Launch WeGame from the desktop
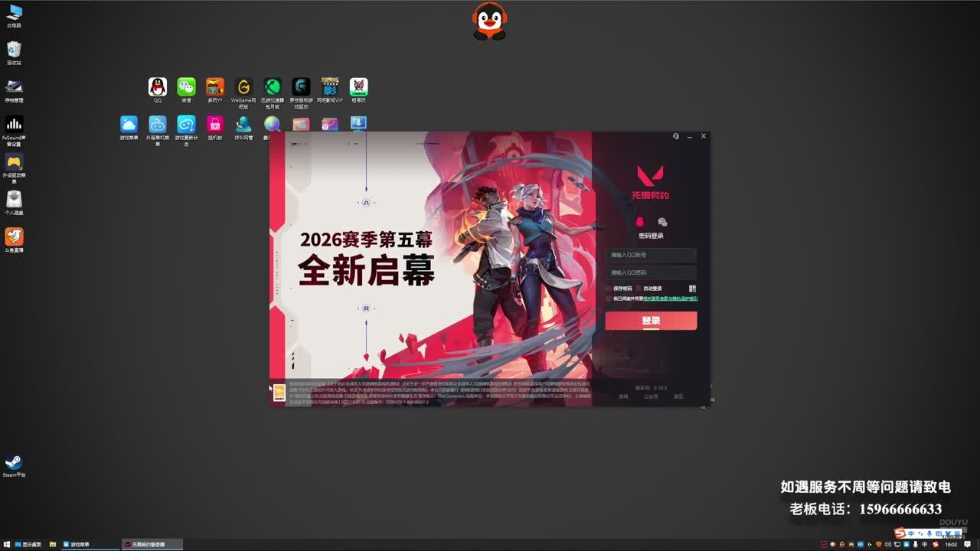The image size is (980, 551). pyautogui.click(x=243, y=93)
